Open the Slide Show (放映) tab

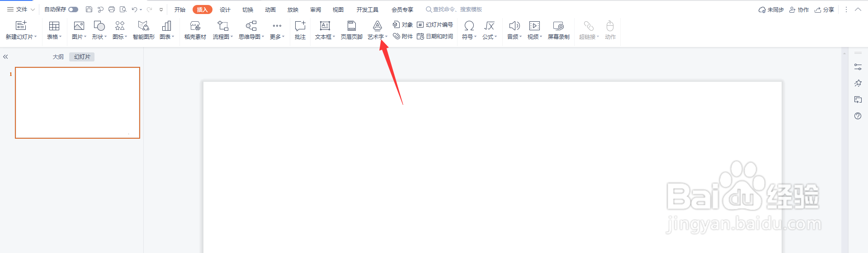coord(293,9)
